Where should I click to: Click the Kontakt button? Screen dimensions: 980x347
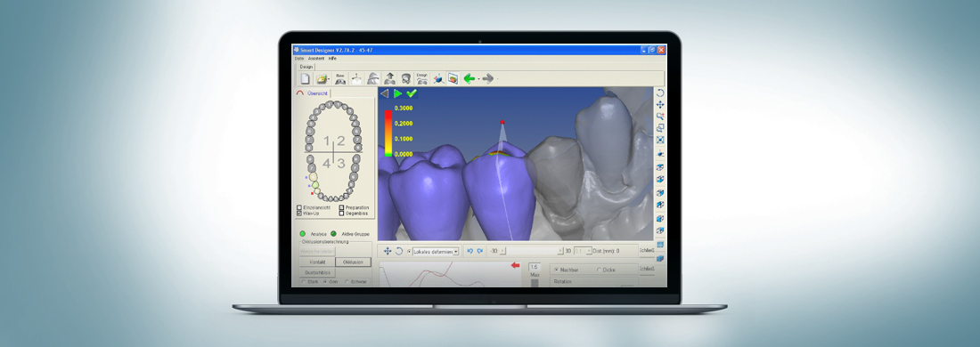(x=317, y=262)
